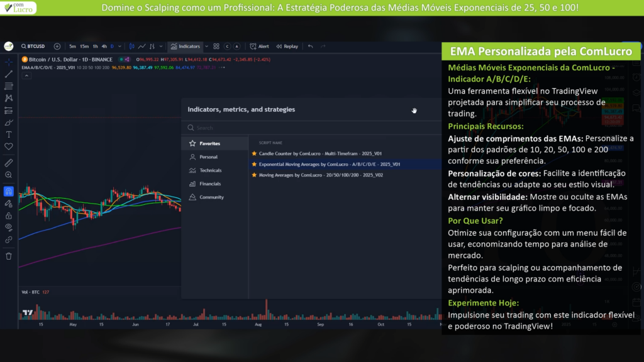This screenshot has width=644, height=362.
Task: Select the 4h timeframe
Action: point(104,47)
